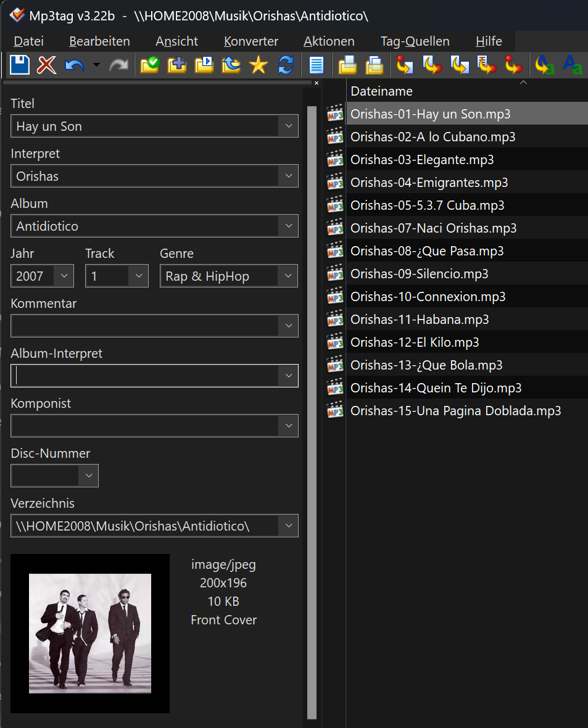Image resolution: width=588 pixels, height=728 pixels.
Task: Select file Orishas-08-¿Que Pasa.mp3
Action: click(x=427, y=250)
